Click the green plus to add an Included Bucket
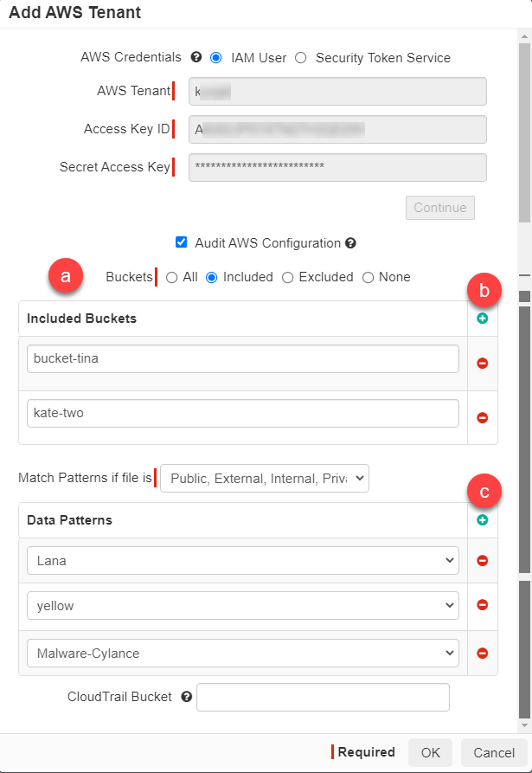 483,318
